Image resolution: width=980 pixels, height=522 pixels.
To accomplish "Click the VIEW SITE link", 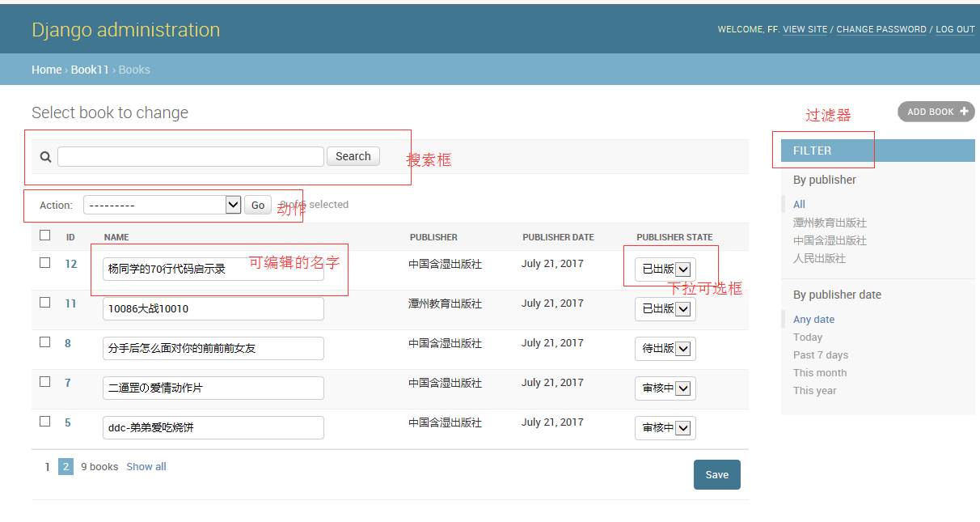I will point(805,29).
